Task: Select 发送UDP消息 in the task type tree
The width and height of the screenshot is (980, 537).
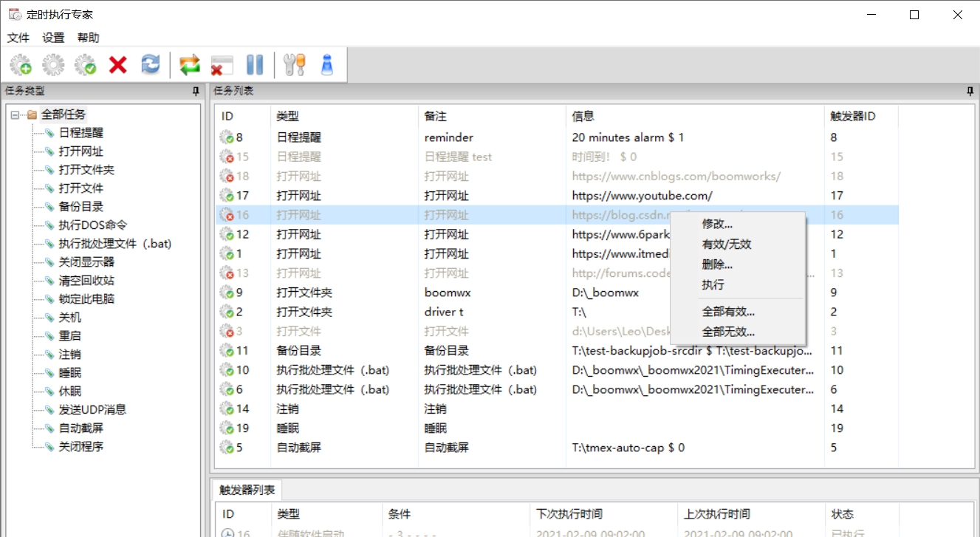Action: coord(92,410)
